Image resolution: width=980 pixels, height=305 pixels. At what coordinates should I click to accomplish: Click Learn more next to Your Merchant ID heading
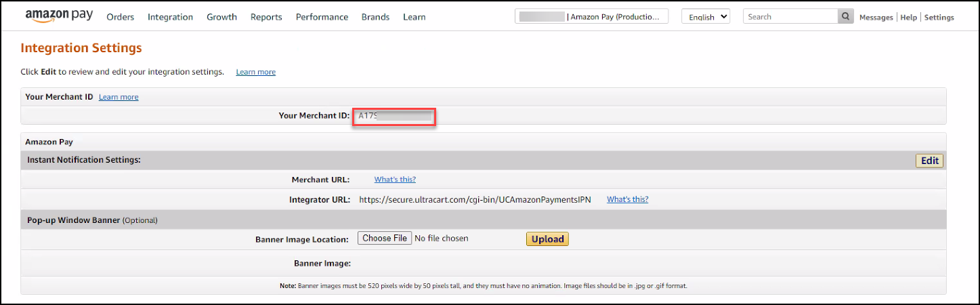click(119, 97)
